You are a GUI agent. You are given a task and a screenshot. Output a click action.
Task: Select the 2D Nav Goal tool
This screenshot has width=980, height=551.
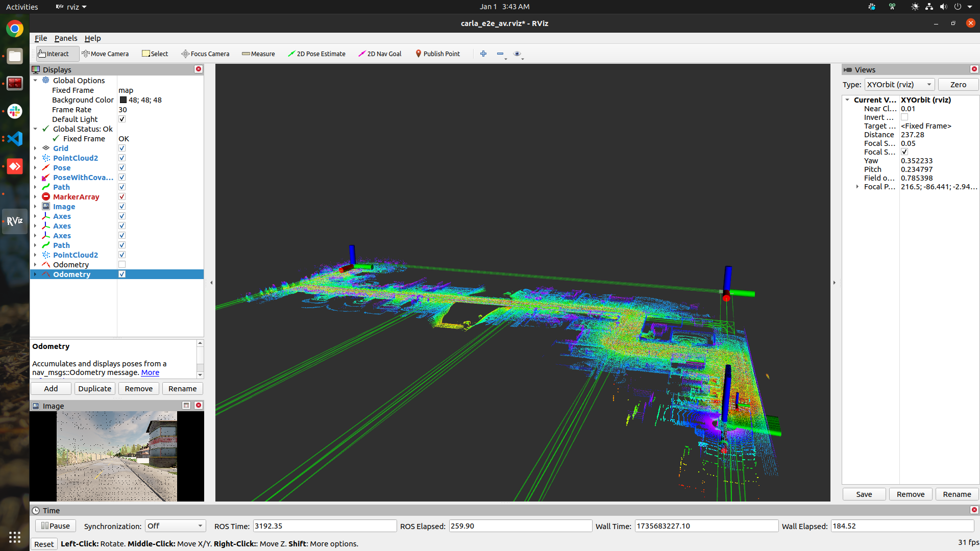pos(380,54)
